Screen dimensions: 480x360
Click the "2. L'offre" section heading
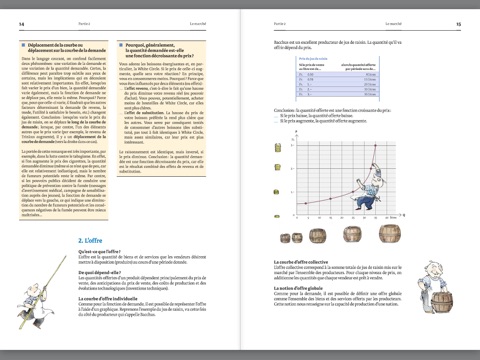90,241
